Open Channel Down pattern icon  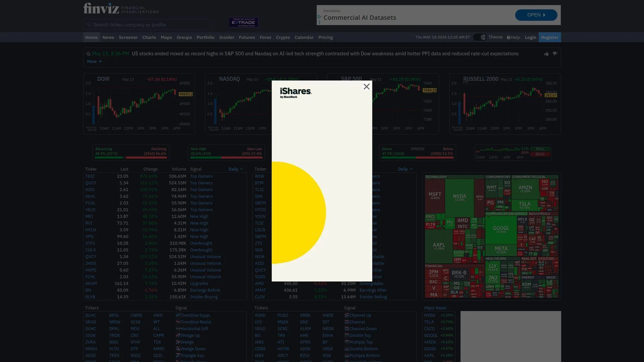pyautogui.click(x=346, y=329)
